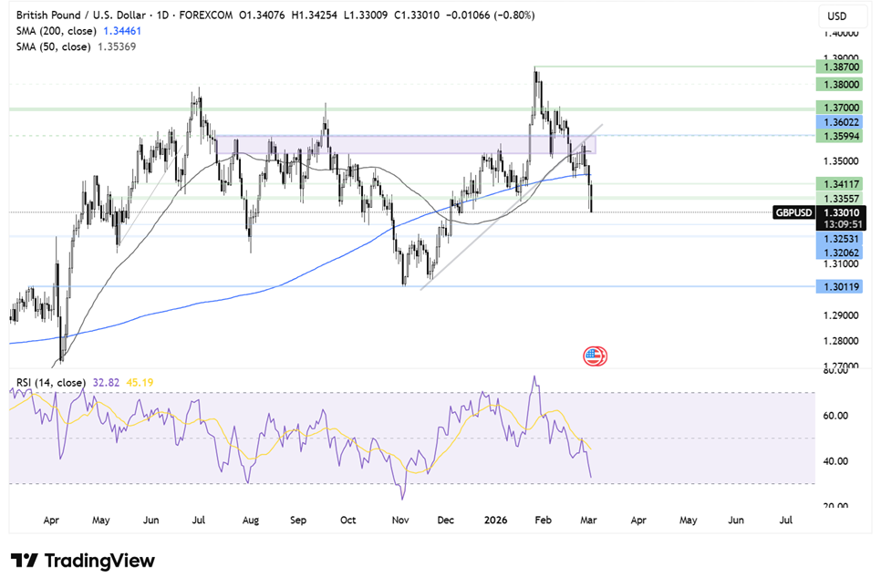Click the US economic event flag icon
The width and height of the screenshot is (881, 588).
coord(595,356)
